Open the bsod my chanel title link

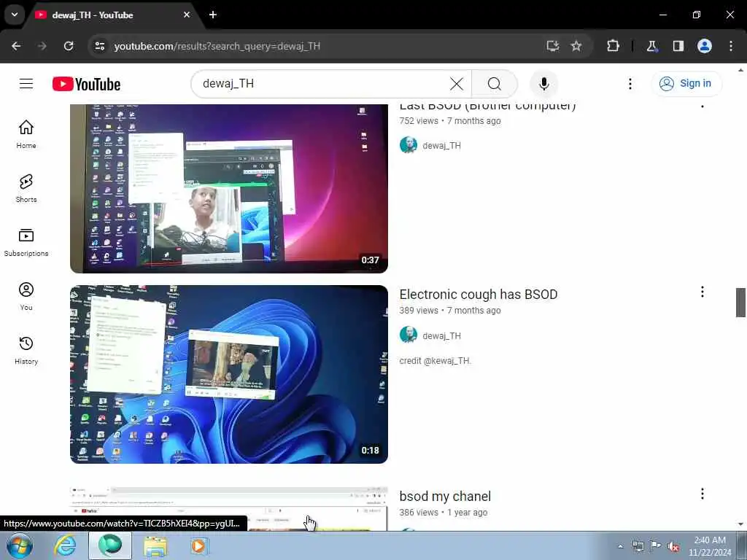point(445,496)
